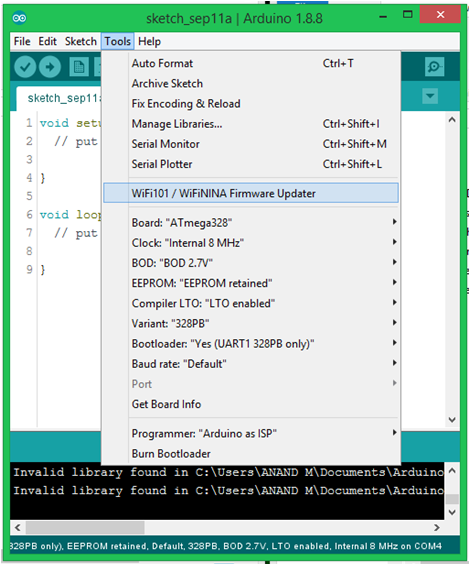Image resolution: width=470 pixels, height=565 pixels.
Task: Click first "Invalid library found" console line
Action: (x=229, y=472)
